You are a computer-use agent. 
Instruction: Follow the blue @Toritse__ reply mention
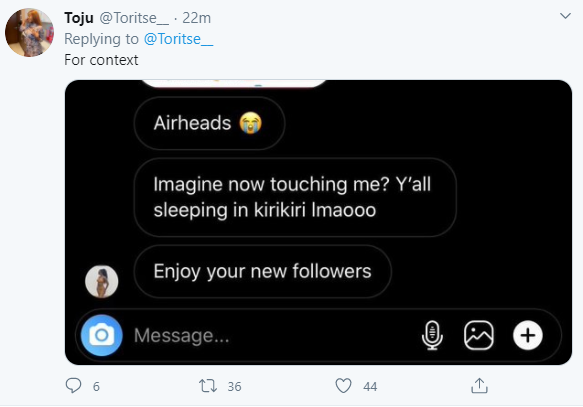(178, 39)
